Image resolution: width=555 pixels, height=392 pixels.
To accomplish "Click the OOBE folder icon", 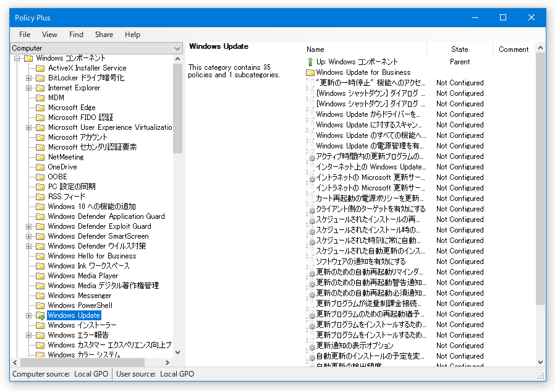I will point(40,177).
